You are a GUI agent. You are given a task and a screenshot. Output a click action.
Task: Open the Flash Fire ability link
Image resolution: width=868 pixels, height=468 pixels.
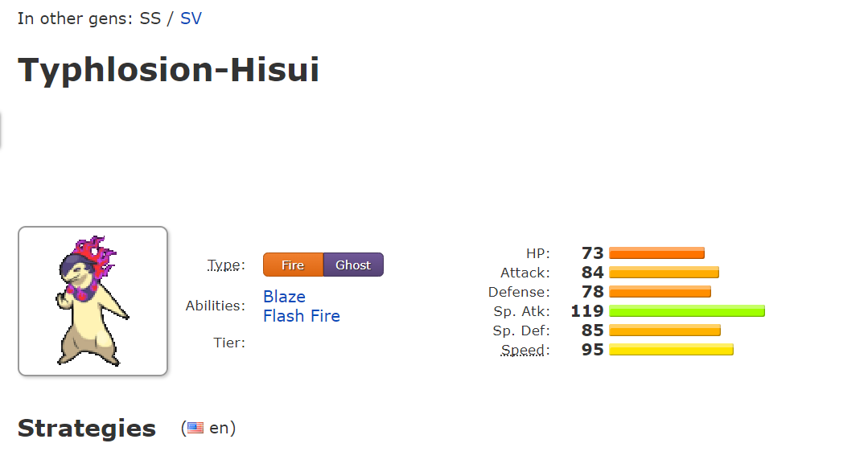tap(301, 316)
